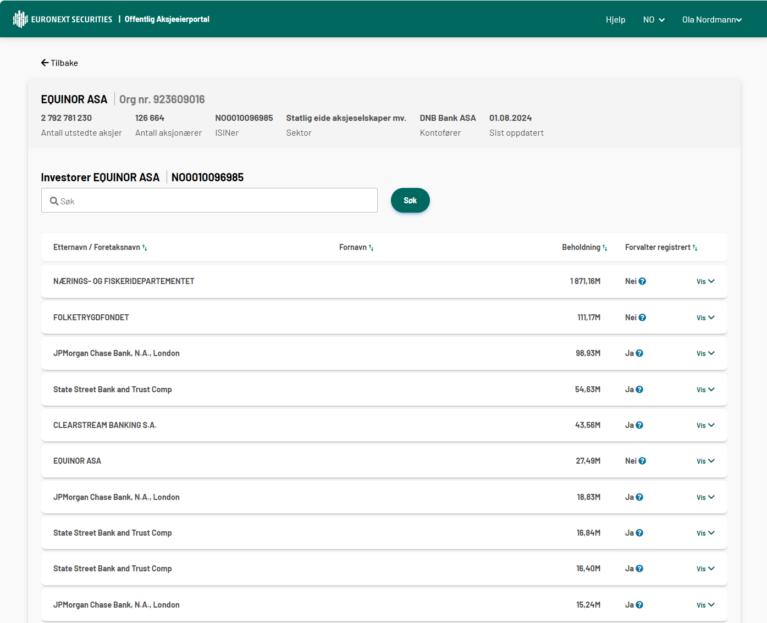Image resolution: width=767 pixels, height=623 pixels.
Task: Expand Vis for JPMorgan 98,93M row
Action: coord(705,353)
